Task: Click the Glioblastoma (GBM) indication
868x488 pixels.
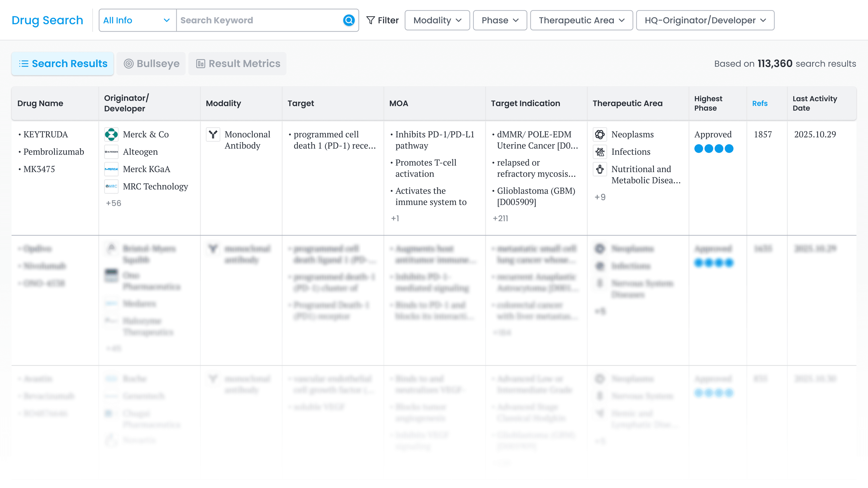Action: click(536, 196)
